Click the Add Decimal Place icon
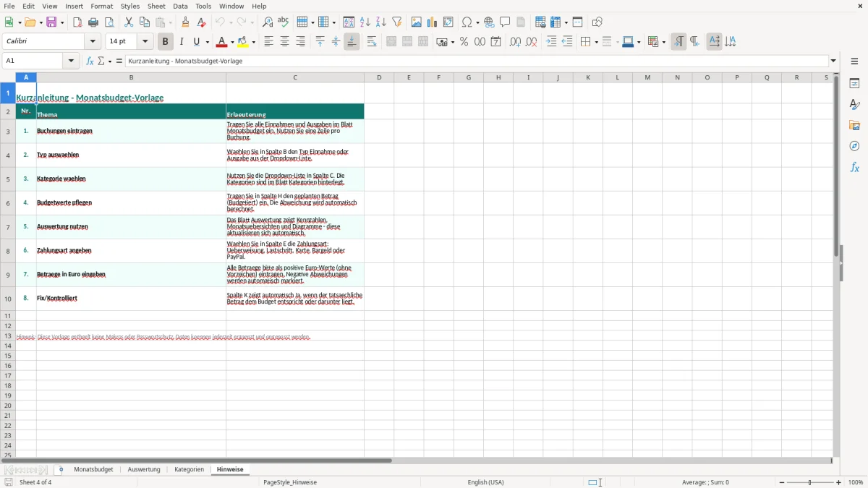 point(515,42)
